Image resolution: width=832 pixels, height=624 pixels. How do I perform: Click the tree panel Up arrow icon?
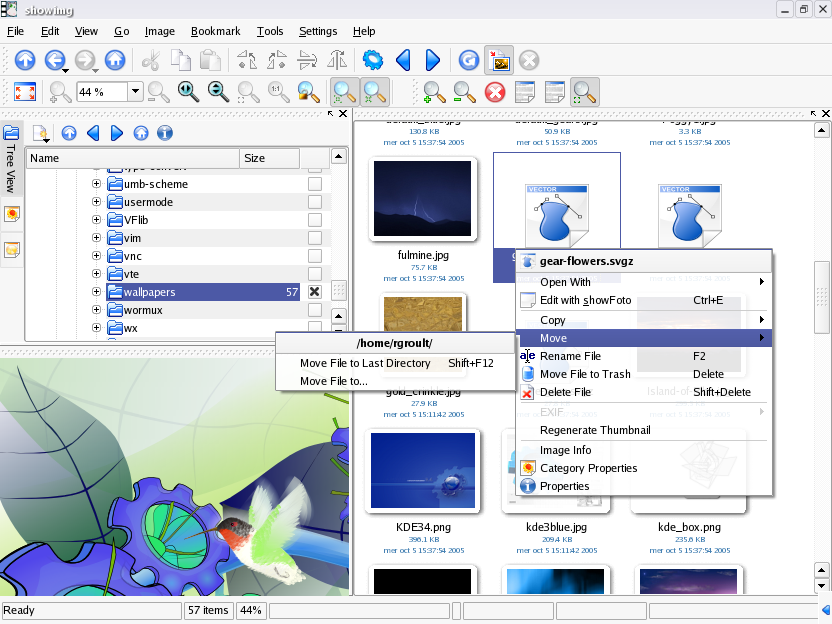click(69, 133)
